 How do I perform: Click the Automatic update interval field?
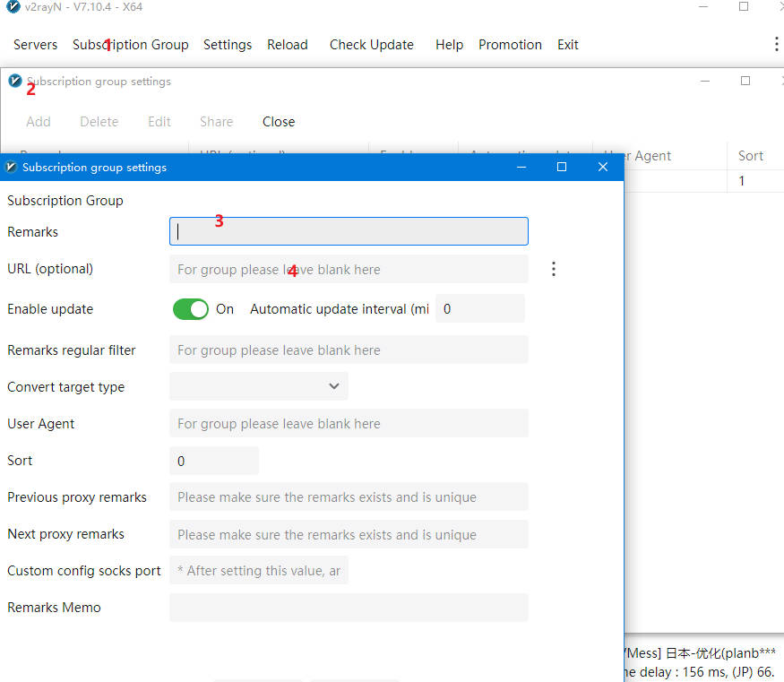(x=479, y=308)
